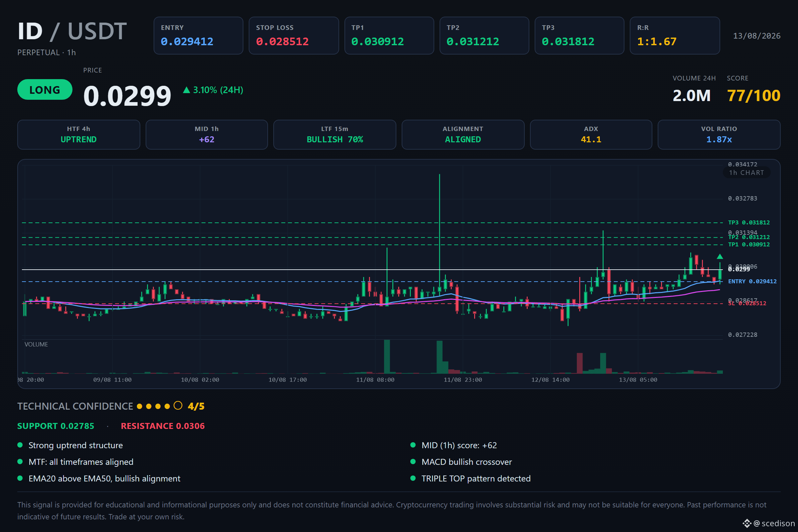Click the PERPETUAL · 1h subtitle
798x532 pixels.
point(47,53)
